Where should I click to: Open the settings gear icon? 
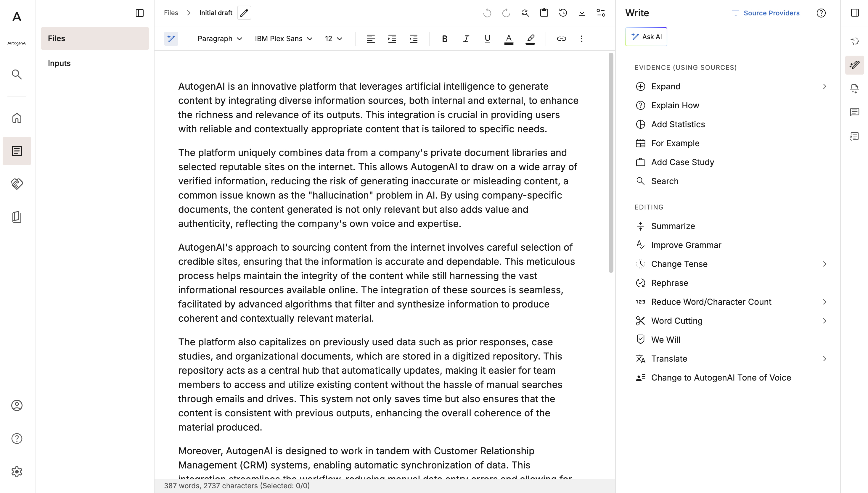click(x=17, y=471)
